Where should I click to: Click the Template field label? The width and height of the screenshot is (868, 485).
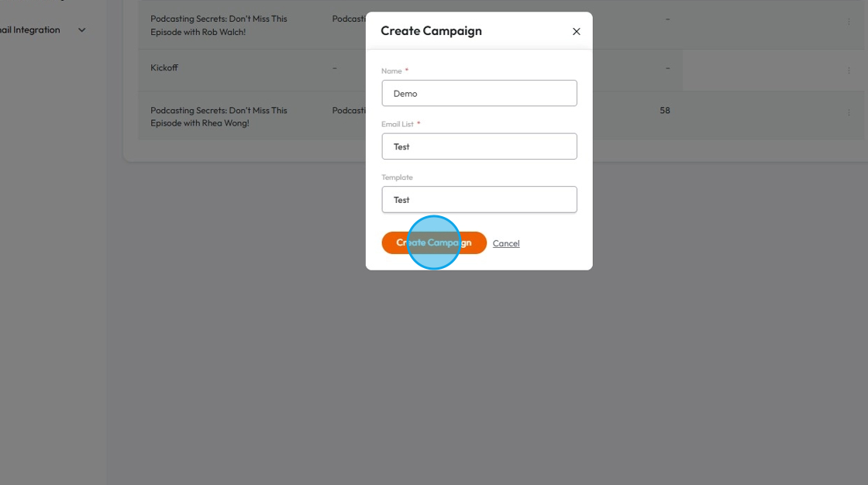click(x=397, y=177)
